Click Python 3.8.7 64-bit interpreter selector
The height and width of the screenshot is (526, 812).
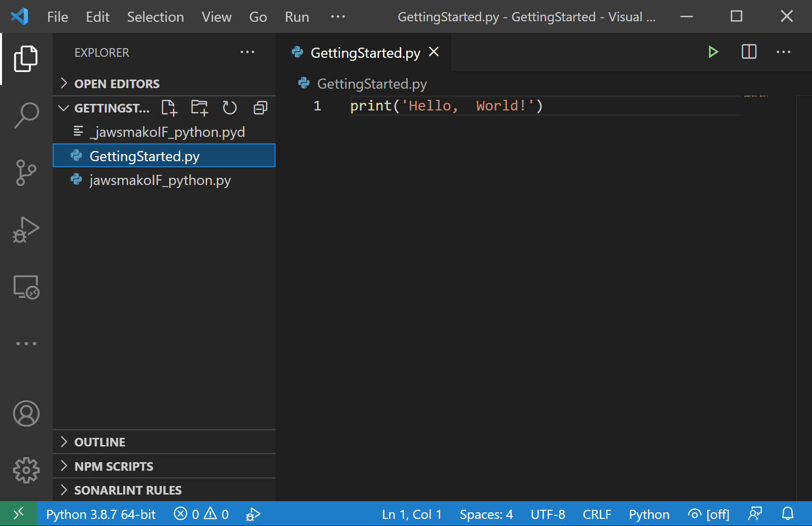tap(101, 514)
